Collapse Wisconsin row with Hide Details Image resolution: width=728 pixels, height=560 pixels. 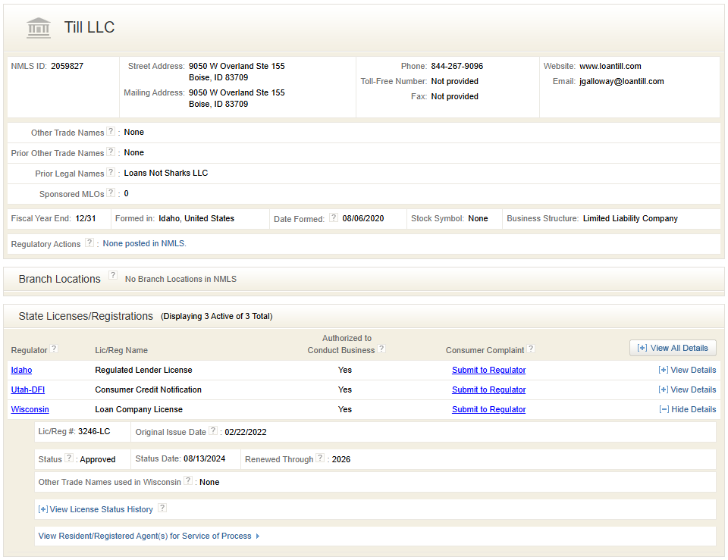pyautogui.click(x=688, y=409)
